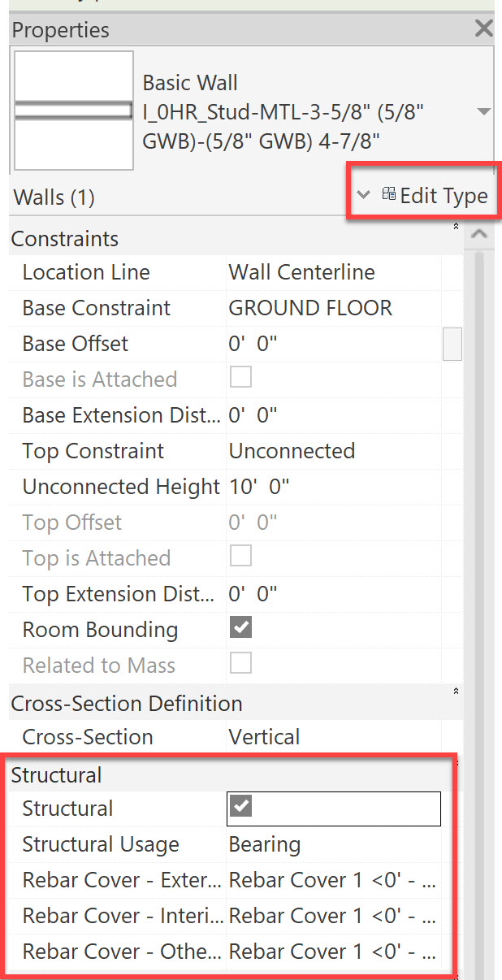Click the Cross-Section Vertical value
Viewport: 502px width, 980px height.
point(333,737)
